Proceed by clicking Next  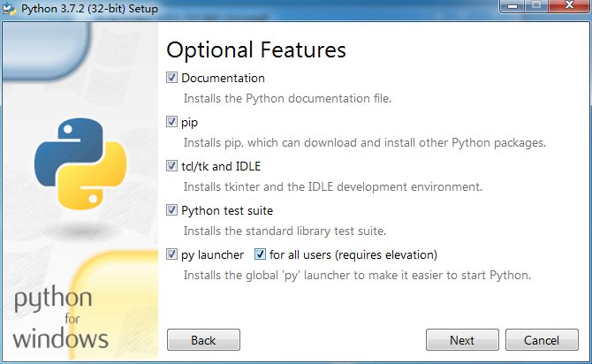pos(462,340)
